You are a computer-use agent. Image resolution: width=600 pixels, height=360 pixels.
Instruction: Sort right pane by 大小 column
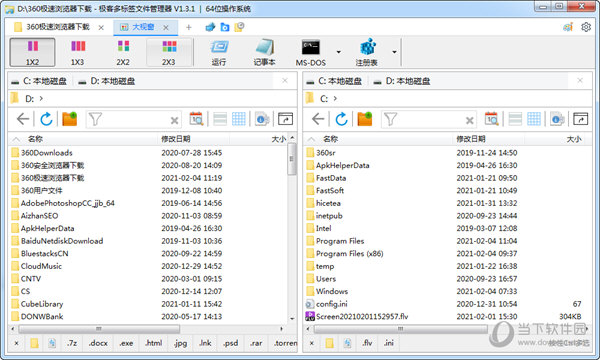coord(573,139)
